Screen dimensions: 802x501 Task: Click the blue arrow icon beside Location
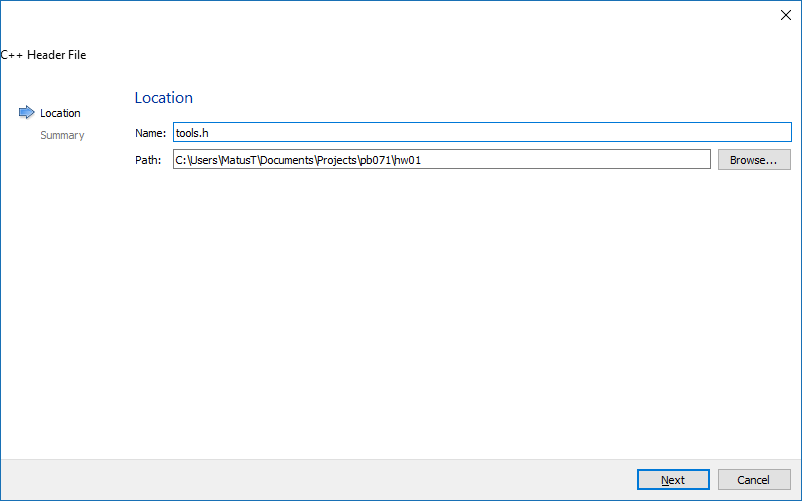[27, 112]
